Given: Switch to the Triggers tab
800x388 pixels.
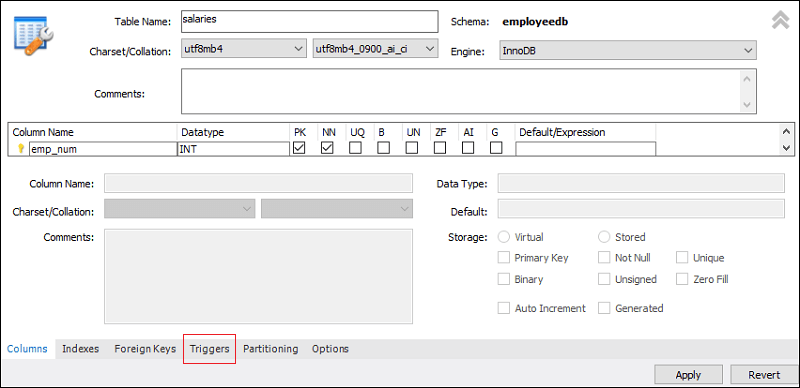Looking at the screenshot, I should coord(209,349).
